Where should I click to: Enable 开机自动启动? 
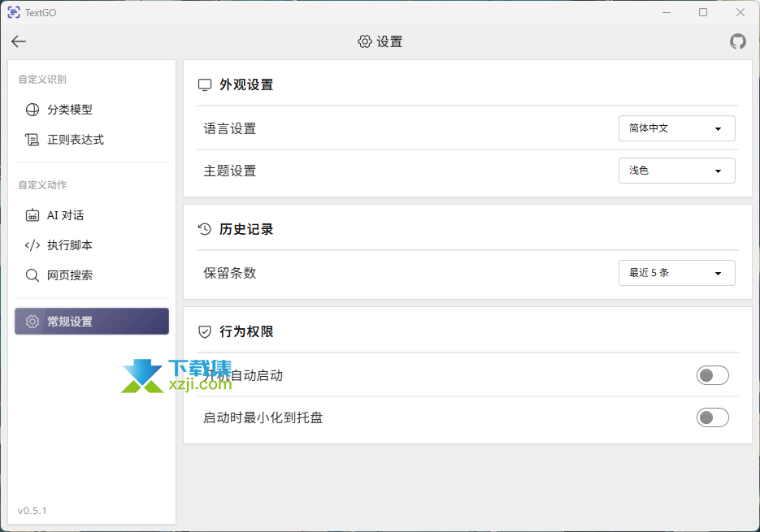point(713,375)
